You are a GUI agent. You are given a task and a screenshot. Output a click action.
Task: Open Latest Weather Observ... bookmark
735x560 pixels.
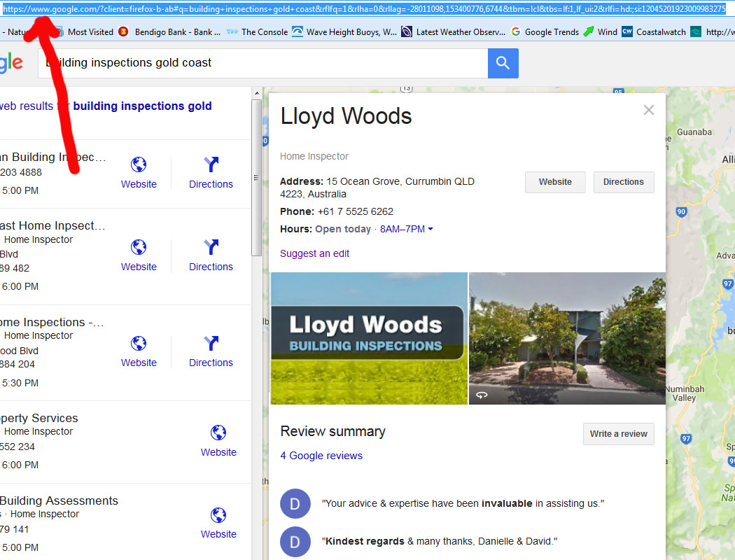coord(454,32)
